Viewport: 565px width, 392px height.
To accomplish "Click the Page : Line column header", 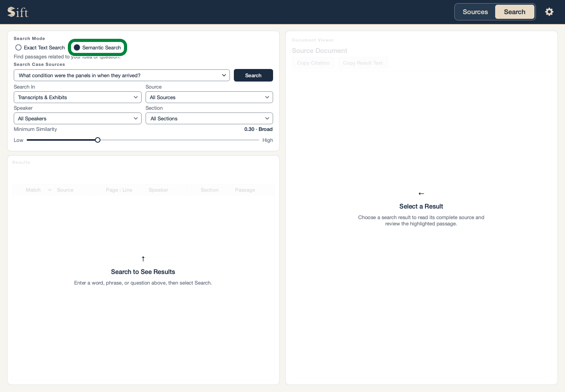I will (119, 190).
